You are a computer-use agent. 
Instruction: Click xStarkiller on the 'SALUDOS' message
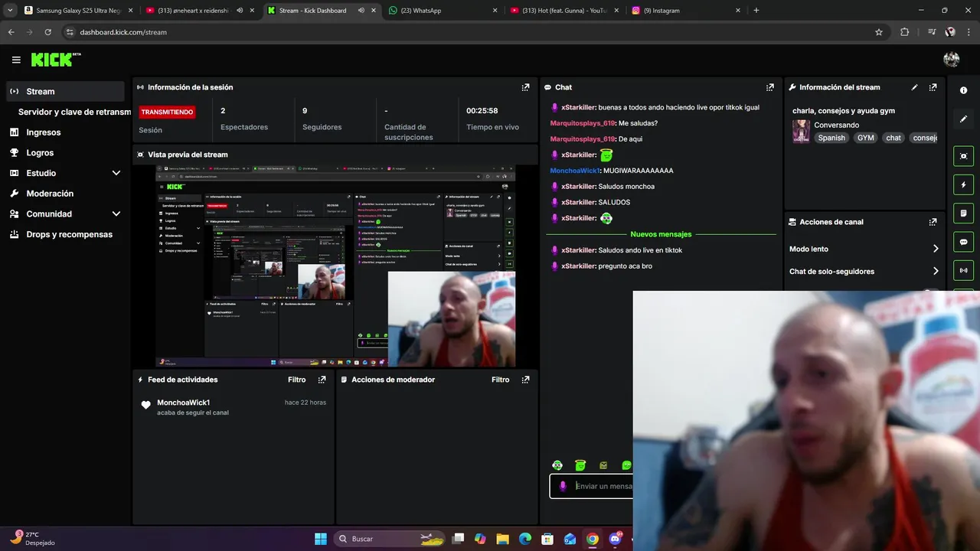(x=578, y=202)
